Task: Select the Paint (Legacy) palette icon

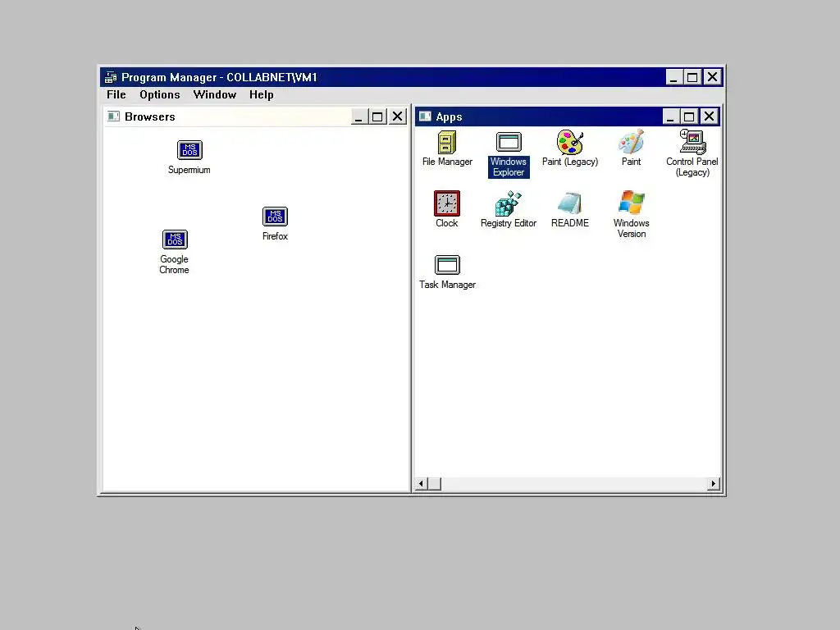Action: (570, 143)
